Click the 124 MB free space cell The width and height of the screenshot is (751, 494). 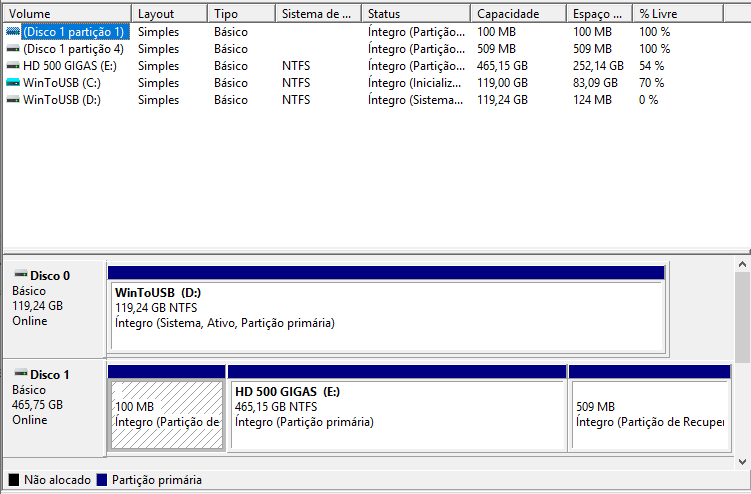[592, 100]
